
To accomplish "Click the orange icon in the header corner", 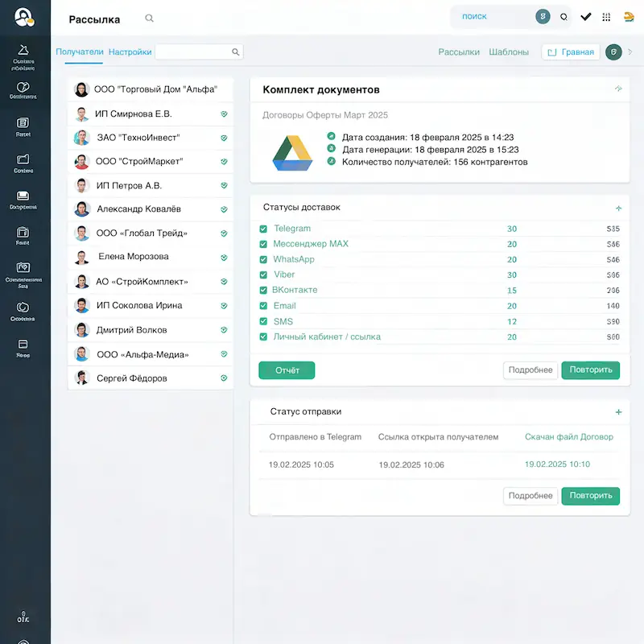I will tap(629, 16).
